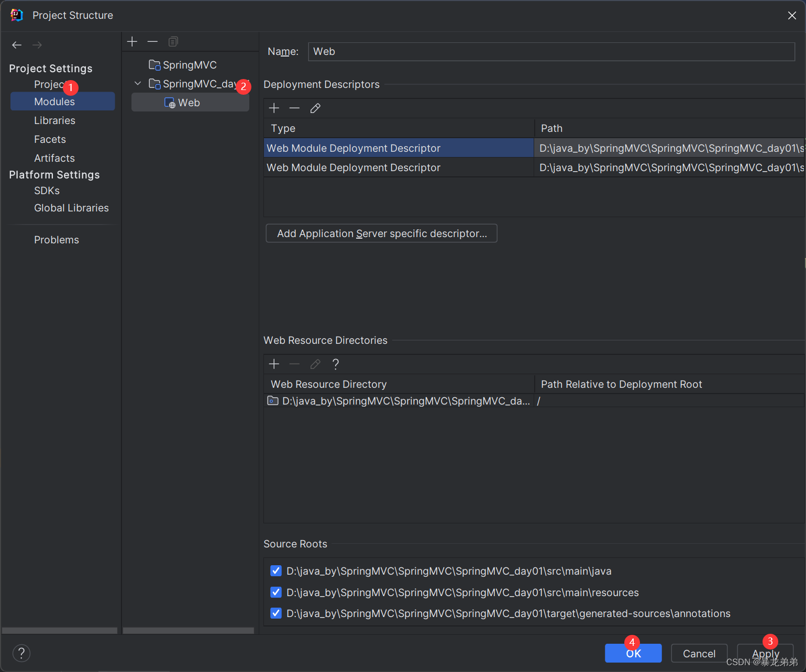Open the Libraries settings page
Image resolution: width=806 pixels, height=672 pixels.
(x=54, y=120)
